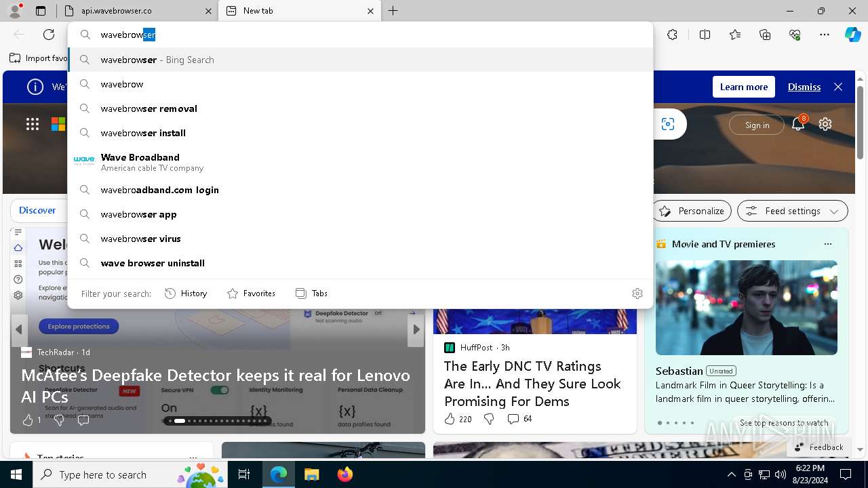Dislike the McAfee Deepfake Detector article

coord(59,420)
